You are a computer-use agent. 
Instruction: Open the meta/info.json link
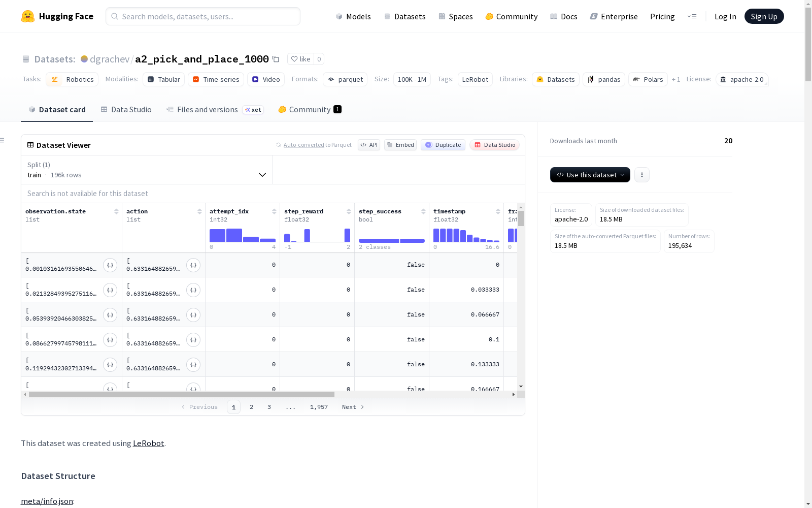[47, 501]
